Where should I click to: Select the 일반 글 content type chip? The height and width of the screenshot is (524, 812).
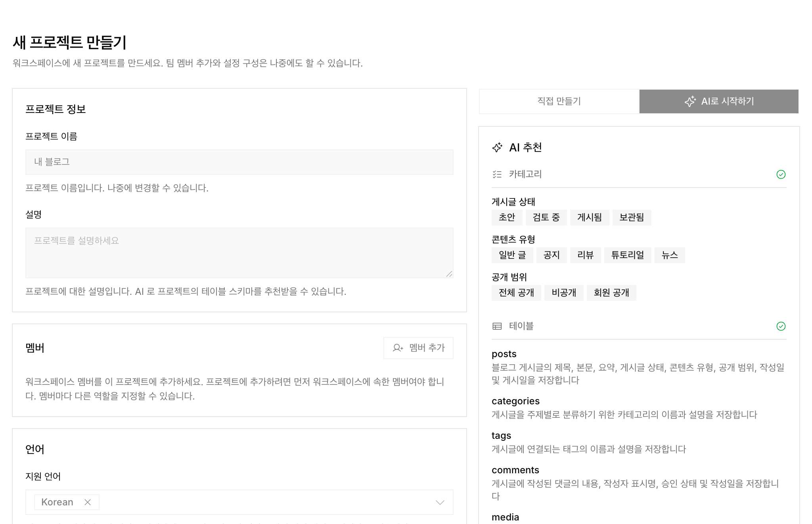[x=512, y=255]
